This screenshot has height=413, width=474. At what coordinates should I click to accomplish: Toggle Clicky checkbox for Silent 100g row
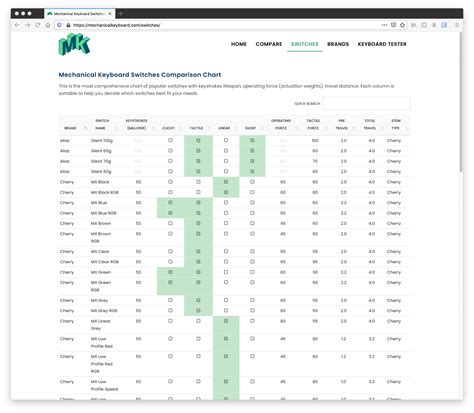(x=170, y=140)
